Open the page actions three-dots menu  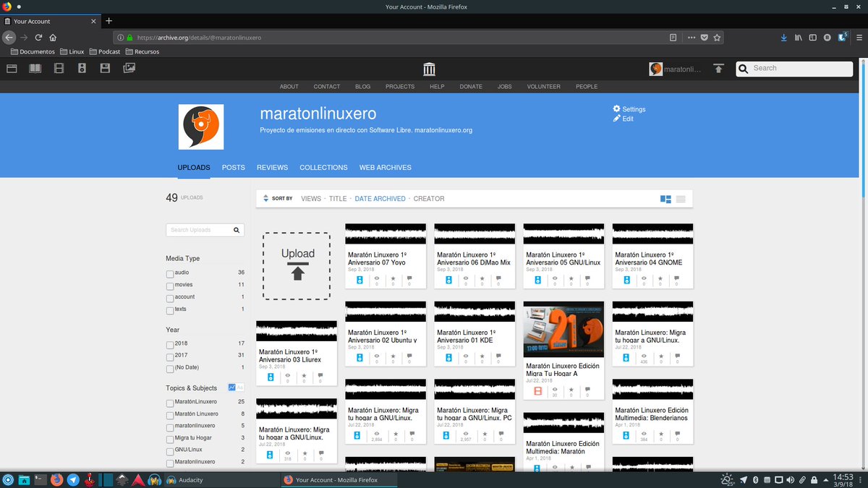click(x=691, y=38)
